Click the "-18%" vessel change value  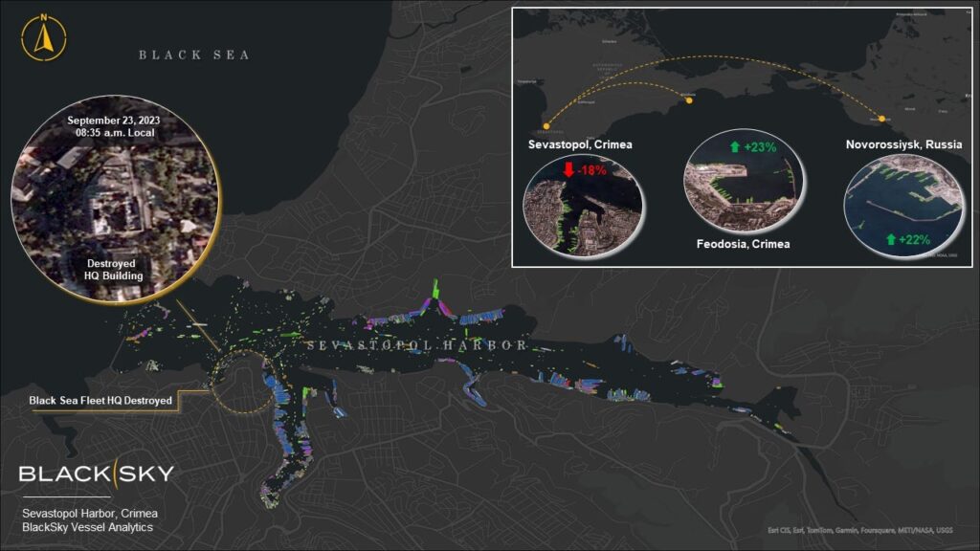[591, 170]
